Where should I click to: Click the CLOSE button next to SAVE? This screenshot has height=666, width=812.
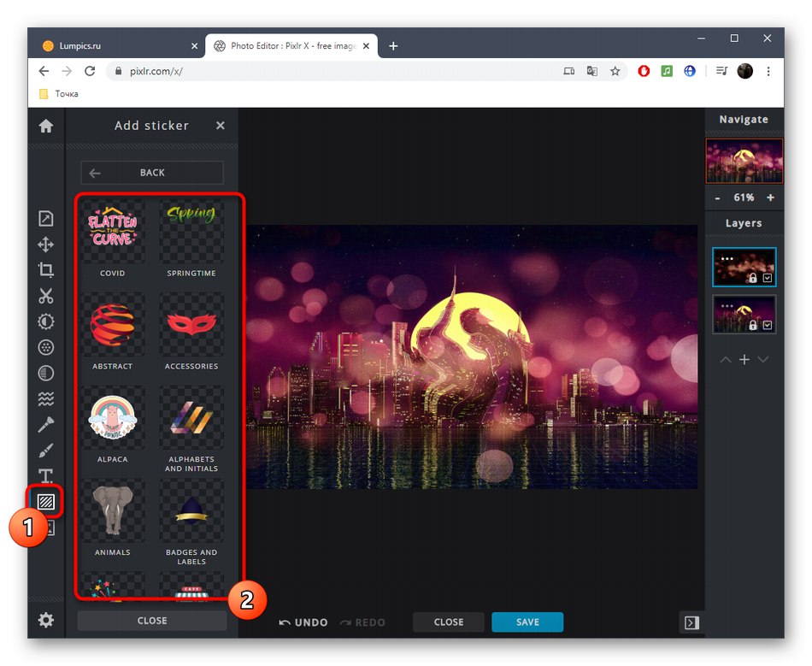click(449, 622)
